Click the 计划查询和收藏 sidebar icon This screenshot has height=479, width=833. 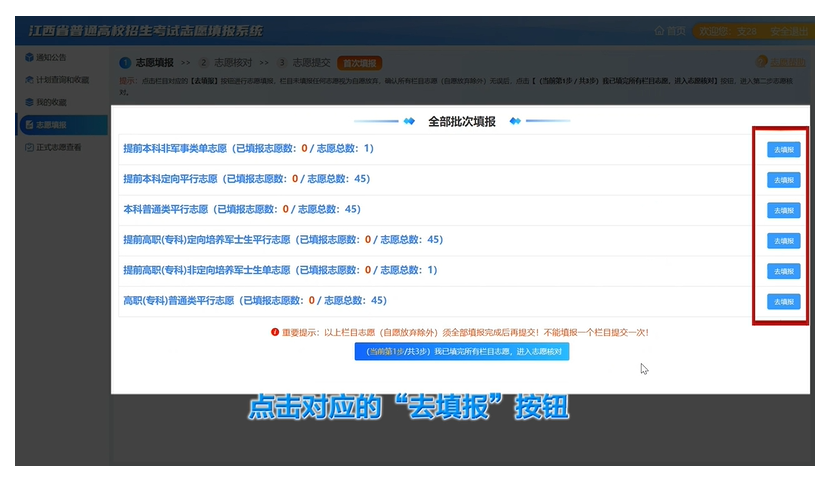[28, 79]
